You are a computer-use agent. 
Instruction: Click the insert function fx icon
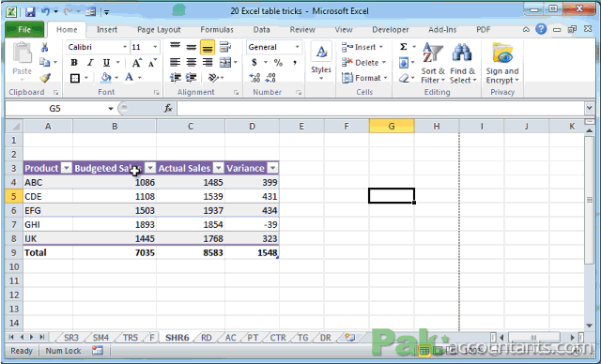(168, 109)
